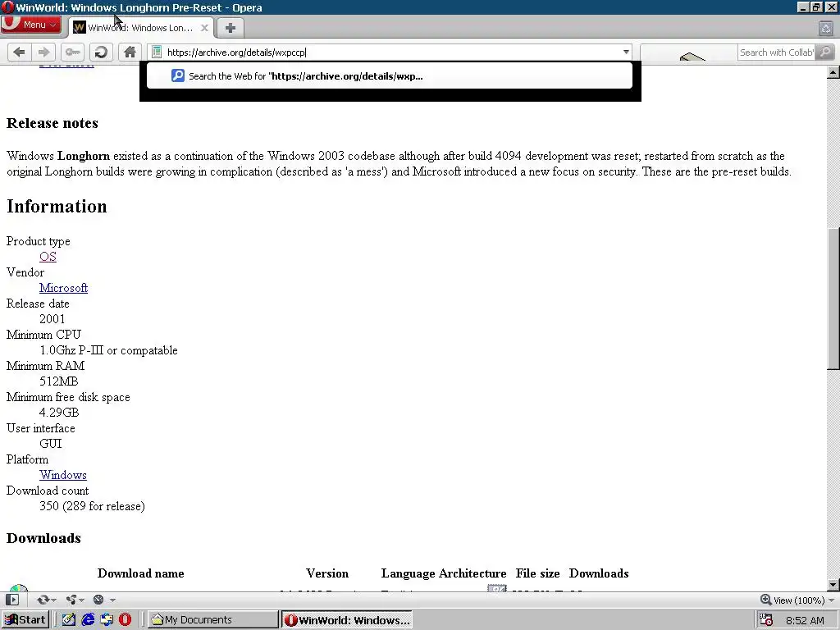Click the page badge icon in address bar
The width and height of the screenshot is (840, 630).
pos(157,52)
